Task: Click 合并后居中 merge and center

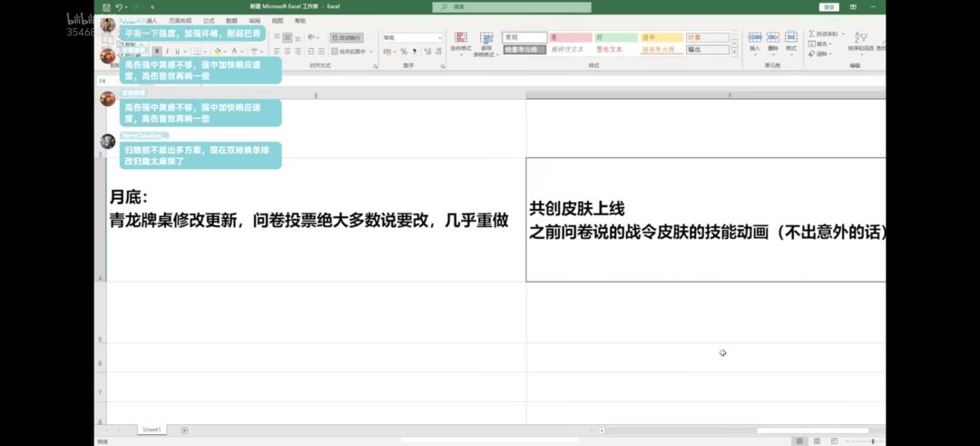Action: pyautogui.click(x=348, y=51)
